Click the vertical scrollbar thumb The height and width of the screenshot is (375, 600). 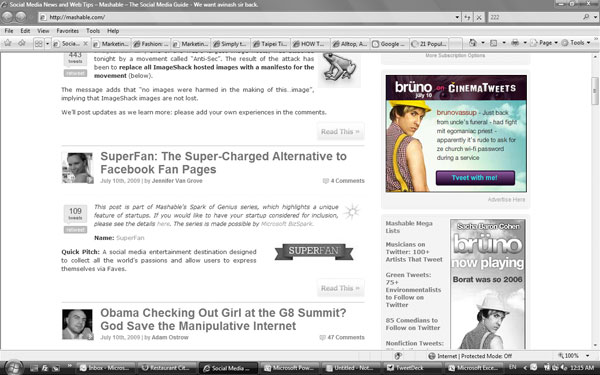click(595, 91)
